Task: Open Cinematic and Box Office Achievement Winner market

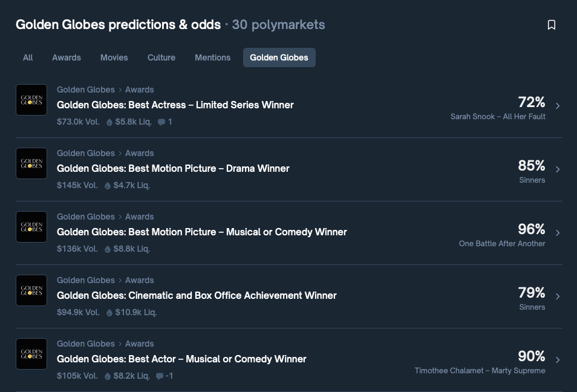Action: pos(197,295)
